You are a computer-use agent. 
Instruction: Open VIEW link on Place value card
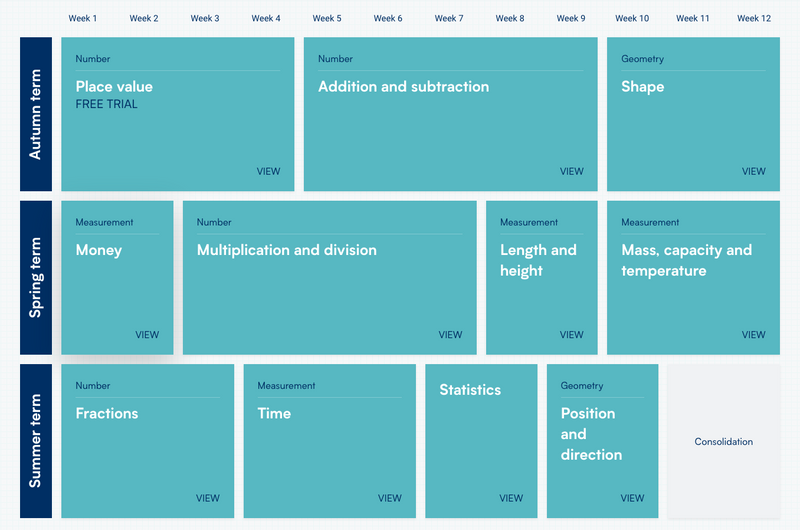[268, 171]
